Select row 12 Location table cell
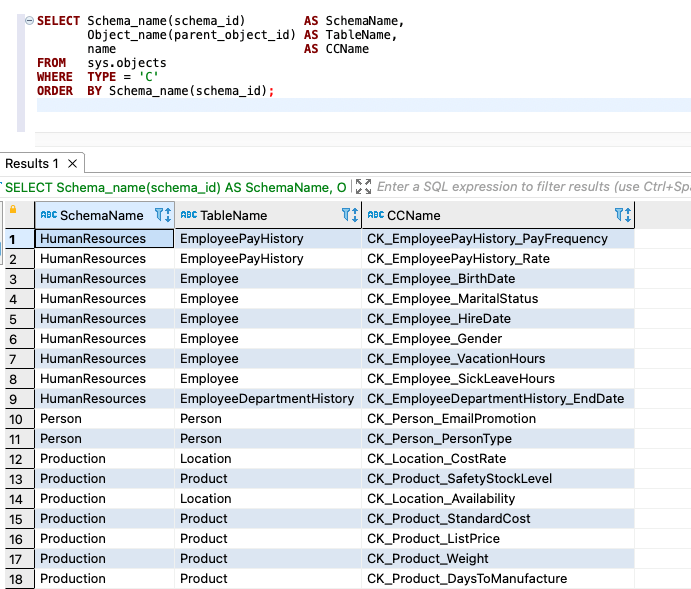Image resolution: width=691 pixels, height=589 pixels. point(268,459)
